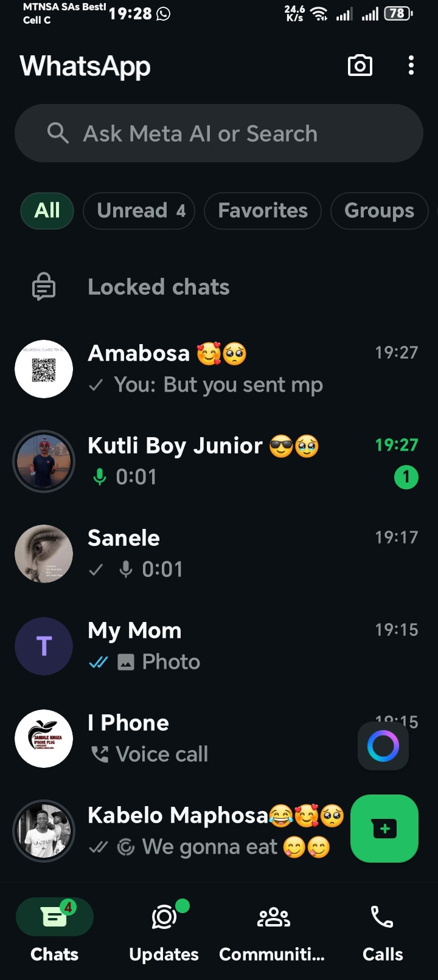438x980 pixels.
Task: Tap the Chats tab icon
Action: [55, 918]
